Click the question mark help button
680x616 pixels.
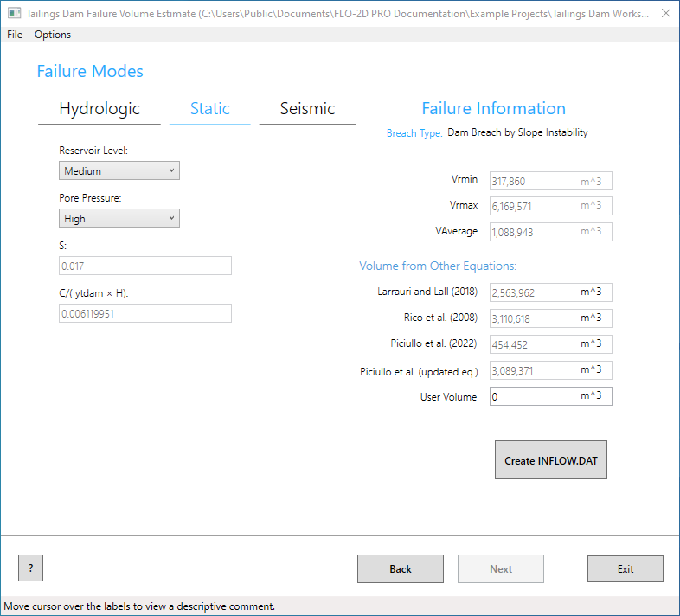30,568
